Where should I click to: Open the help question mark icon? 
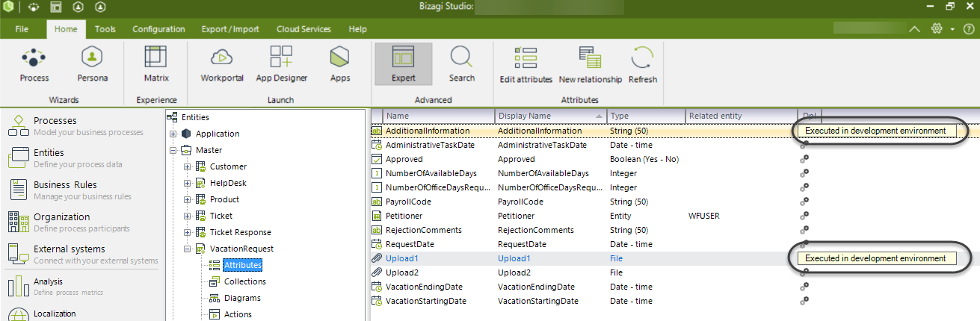click(969, 29)
